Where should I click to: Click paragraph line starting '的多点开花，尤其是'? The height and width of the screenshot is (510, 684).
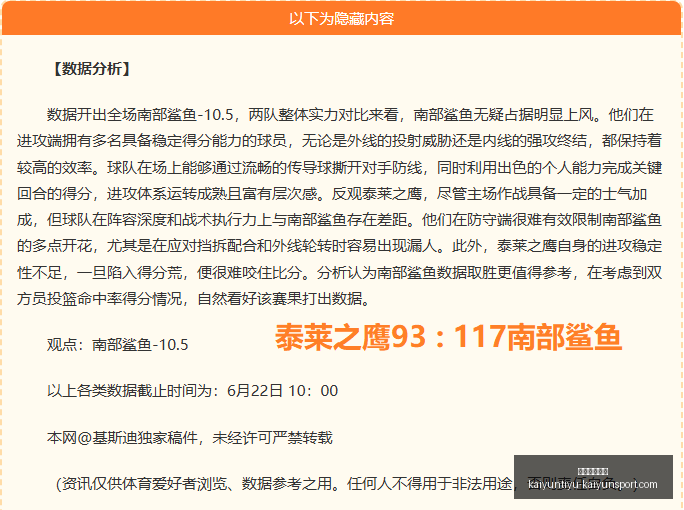click(339, 246)
